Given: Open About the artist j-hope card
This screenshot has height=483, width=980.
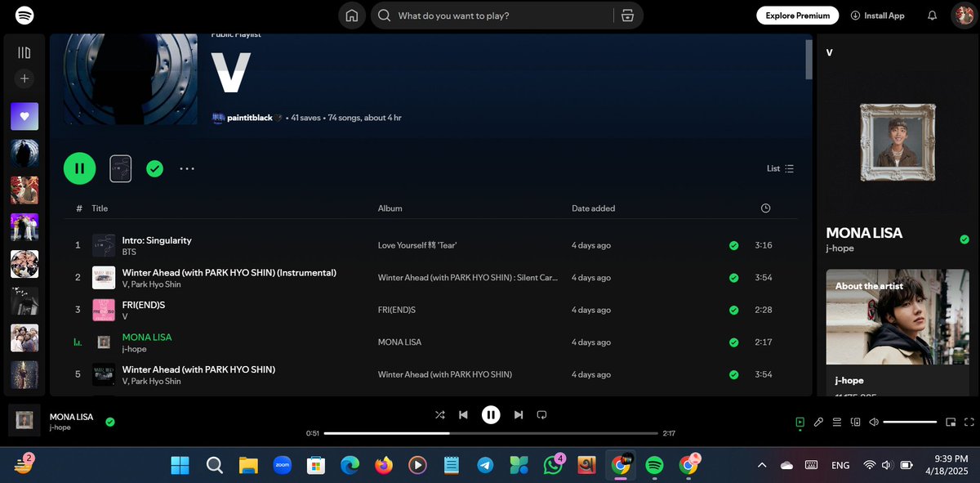Looking at the screenshot, I should (898, 333).
